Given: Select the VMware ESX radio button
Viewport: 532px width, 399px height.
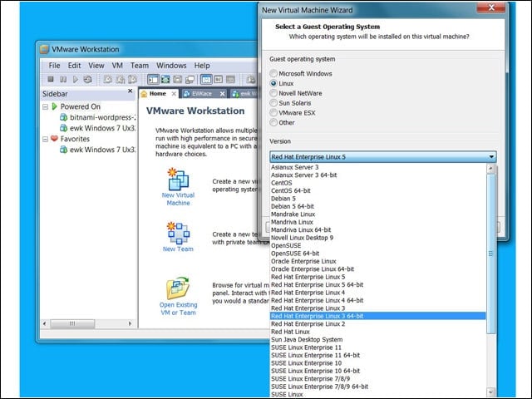Looking at the screenshot, I should [x=273, y=113].
